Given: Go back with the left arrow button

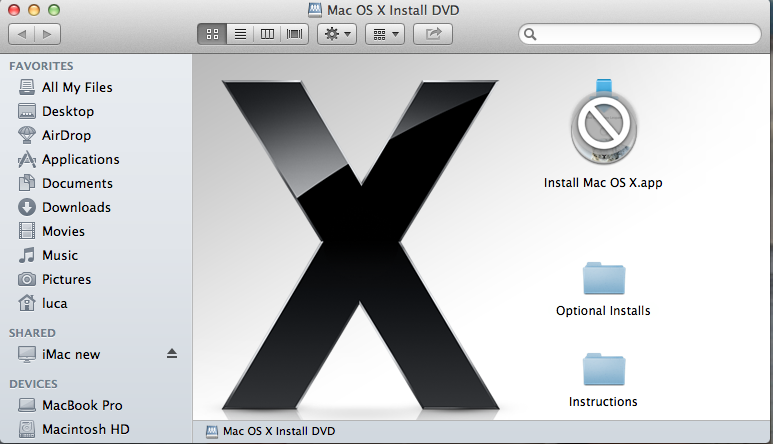Looking at the screenshot, I should click(22, 34).
